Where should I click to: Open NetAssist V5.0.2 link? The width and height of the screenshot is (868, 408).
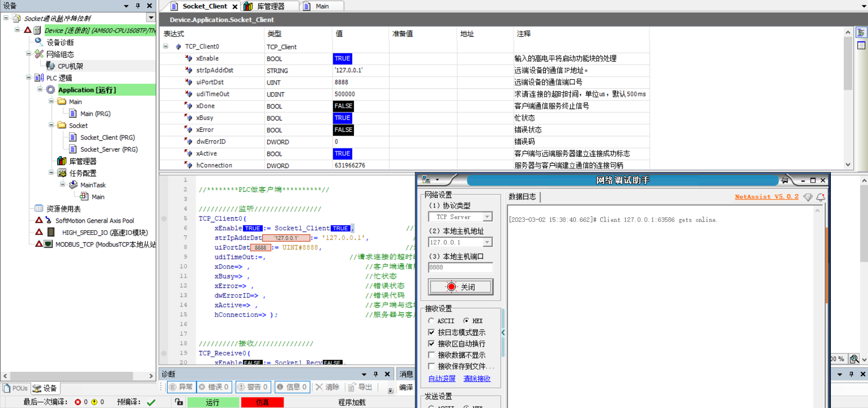767,197
